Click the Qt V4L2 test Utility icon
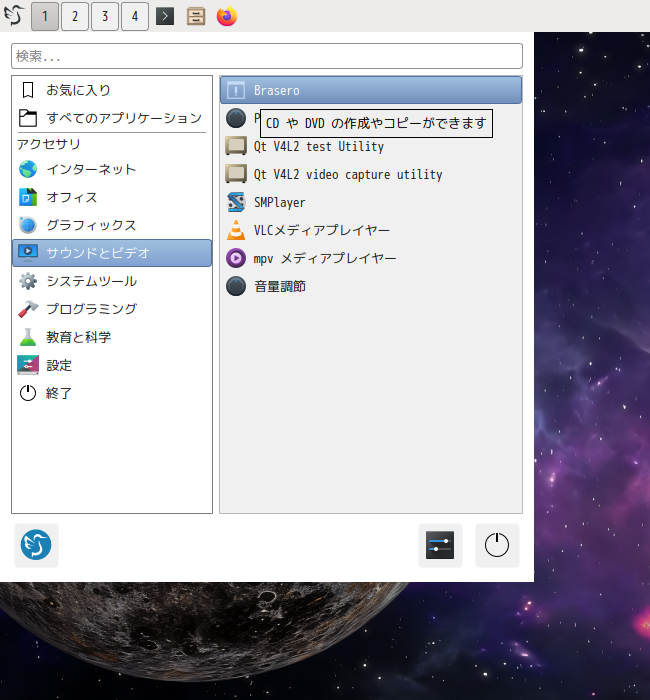650x700 pixels. tap(236, 146)
